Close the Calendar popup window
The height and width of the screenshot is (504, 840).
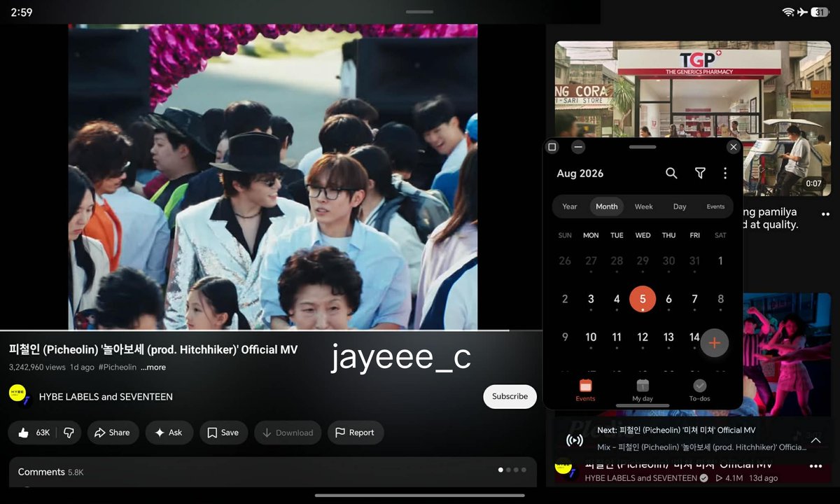pos(733,147)
